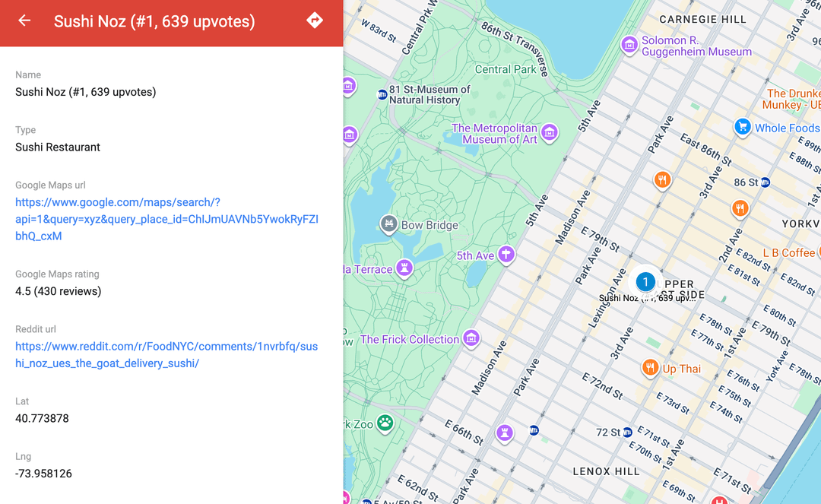Select the Whole Foods shopping cart icon

[743, 127]
